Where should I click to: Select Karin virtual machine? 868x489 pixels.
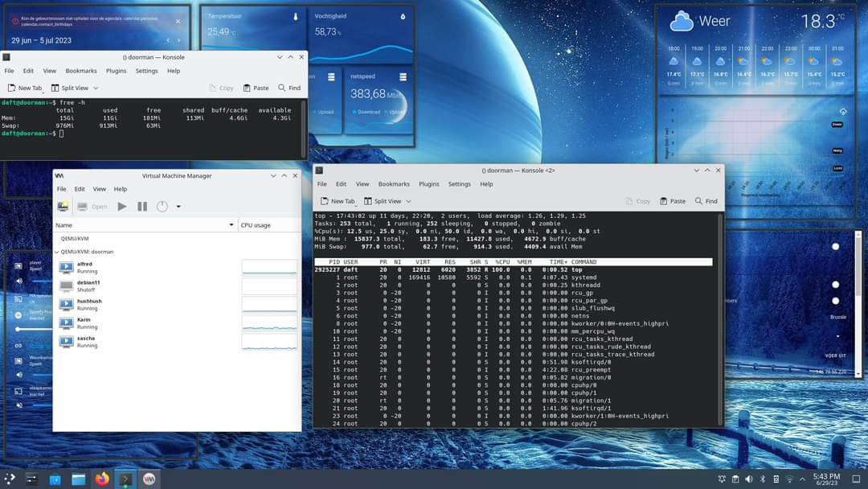pos(177,323)
